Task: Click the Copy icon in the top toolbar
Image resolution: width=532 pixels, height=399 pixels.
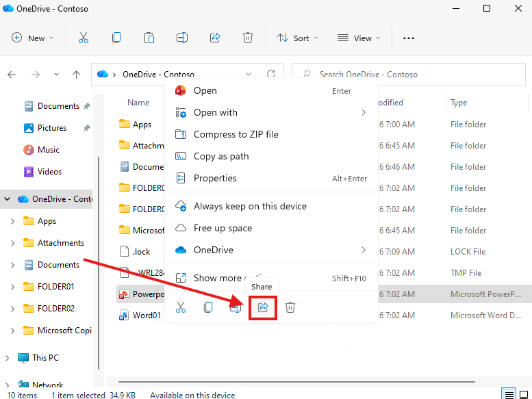Action: tap(116, 38)
